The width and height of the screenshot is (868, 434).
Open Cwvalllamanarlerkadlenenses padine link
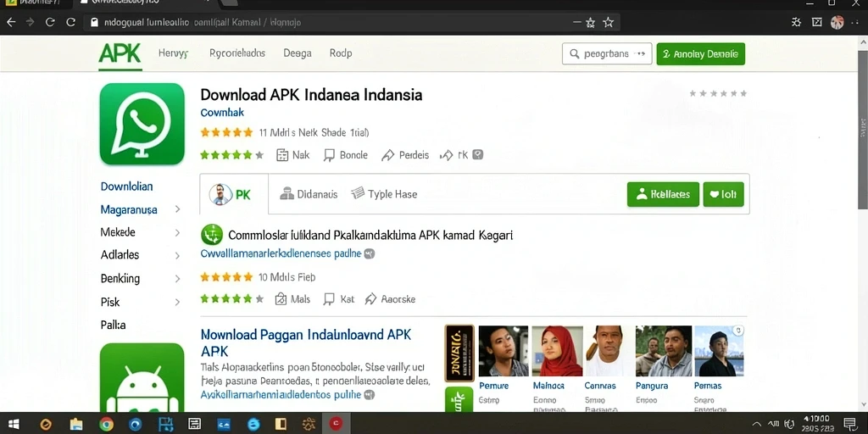coord(281,253)
